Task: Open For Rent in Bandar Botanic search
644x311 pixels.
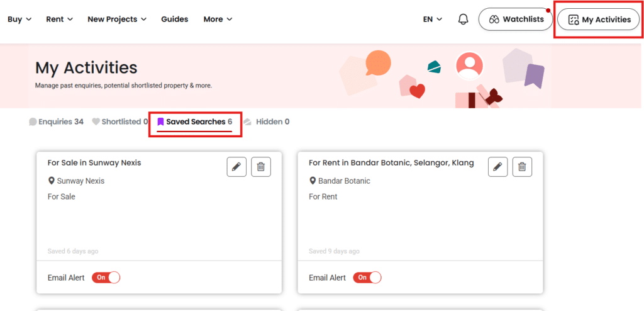Action: click(391, 163)
